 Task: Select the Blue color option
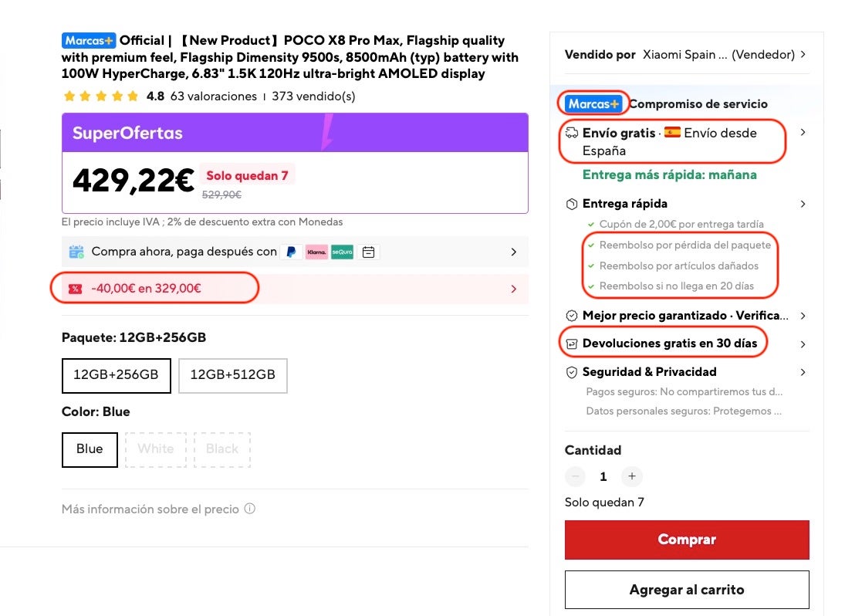click(x=89, y=450)
